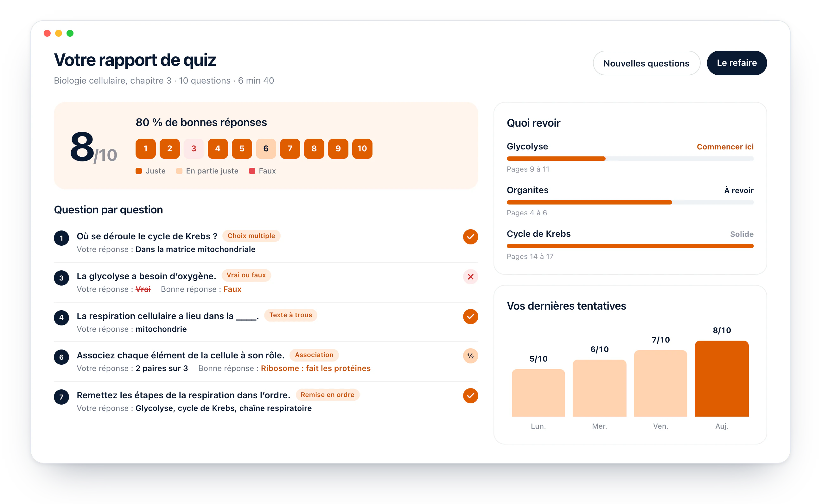The width and height of the screenshot is (821, 504).
Task: Click the ½ partial-credit icon for question 6
Action: (470, 356)
